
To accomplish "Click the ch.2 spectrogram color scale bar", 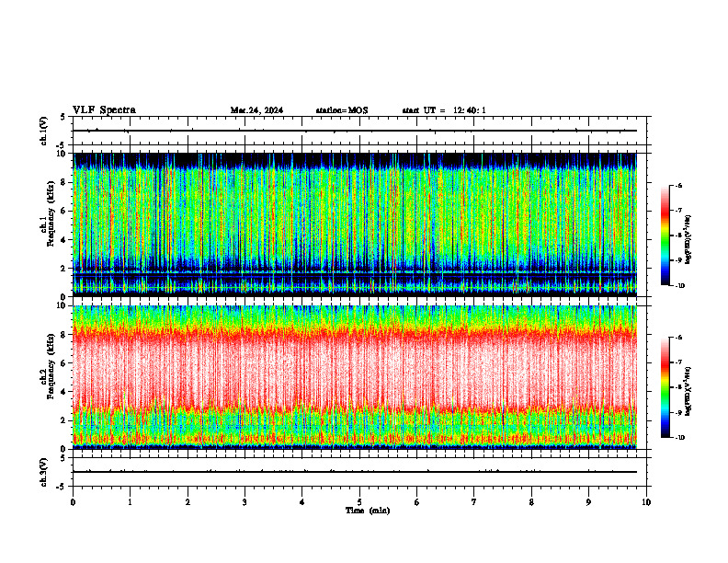I will point(665,387).
